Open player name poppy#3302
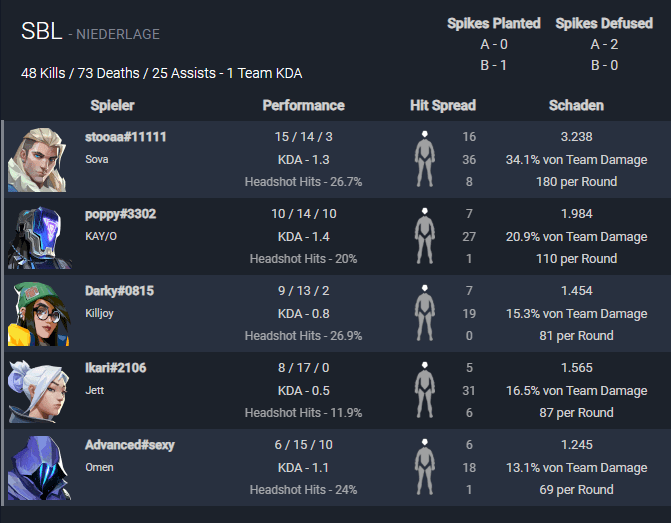Viewport: 671px width, 523px height. click(x=120, y=214)
